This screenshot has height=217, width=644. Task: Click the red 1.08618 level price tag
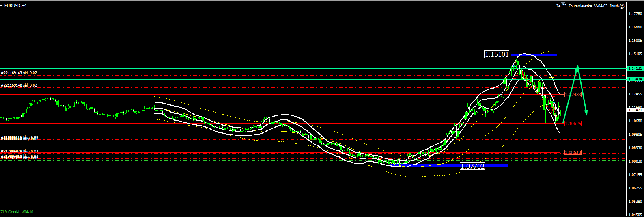point(573,152)
